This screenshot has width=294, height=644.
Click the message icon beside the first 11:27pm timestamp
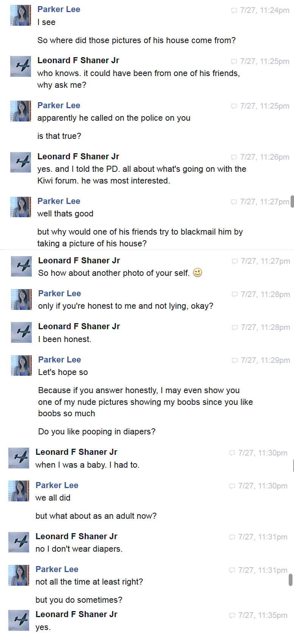[234, 202]
